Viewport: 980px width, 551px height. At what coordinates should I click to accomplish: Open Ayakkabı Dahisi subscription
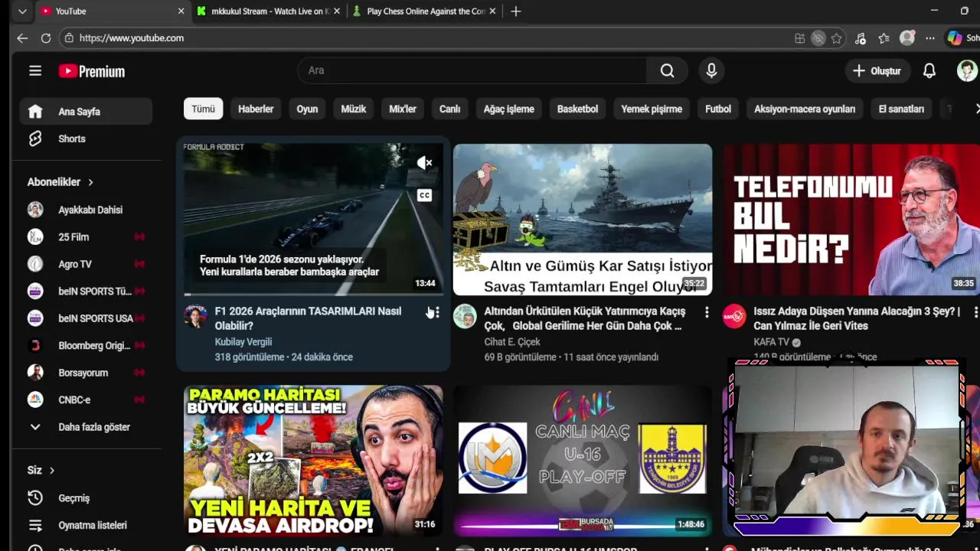coord(86,210)
